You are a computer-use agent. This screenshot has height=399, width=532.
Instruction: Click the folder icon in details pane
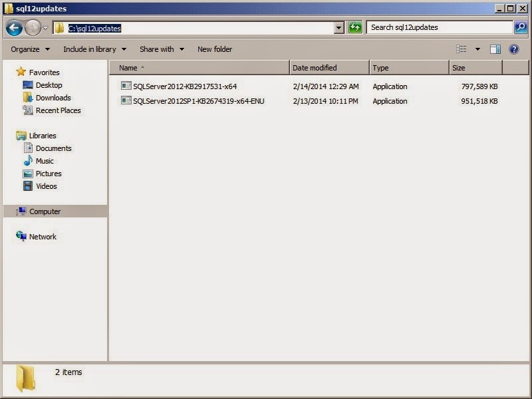pyautogui.click(x=26, y=378)
